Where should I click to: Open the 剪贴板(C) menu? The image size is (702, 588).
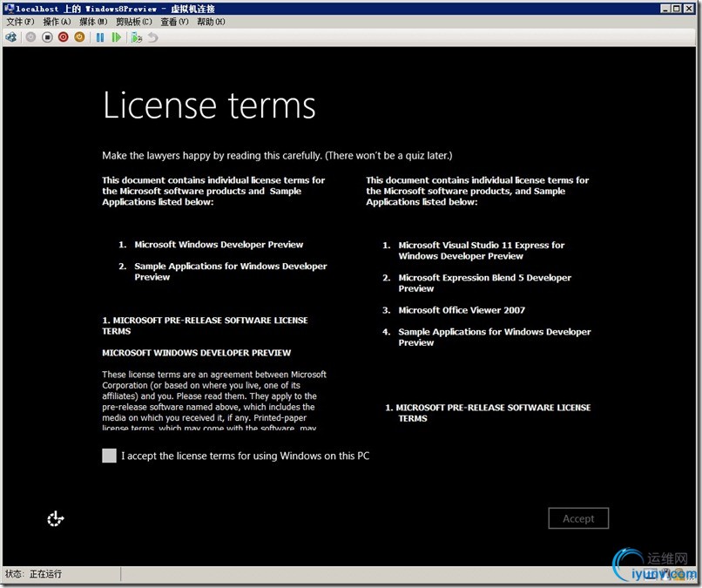[134, 22]
